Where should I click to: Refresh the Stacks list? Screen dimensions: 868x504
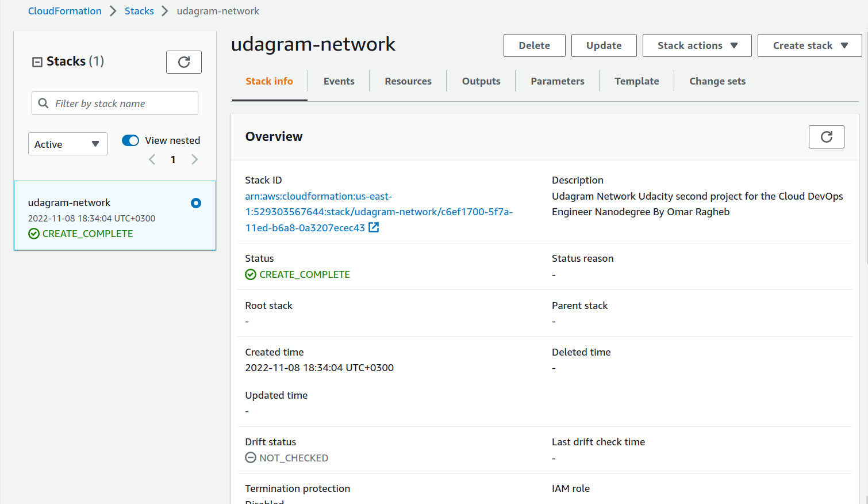click(x=184, y=62)
